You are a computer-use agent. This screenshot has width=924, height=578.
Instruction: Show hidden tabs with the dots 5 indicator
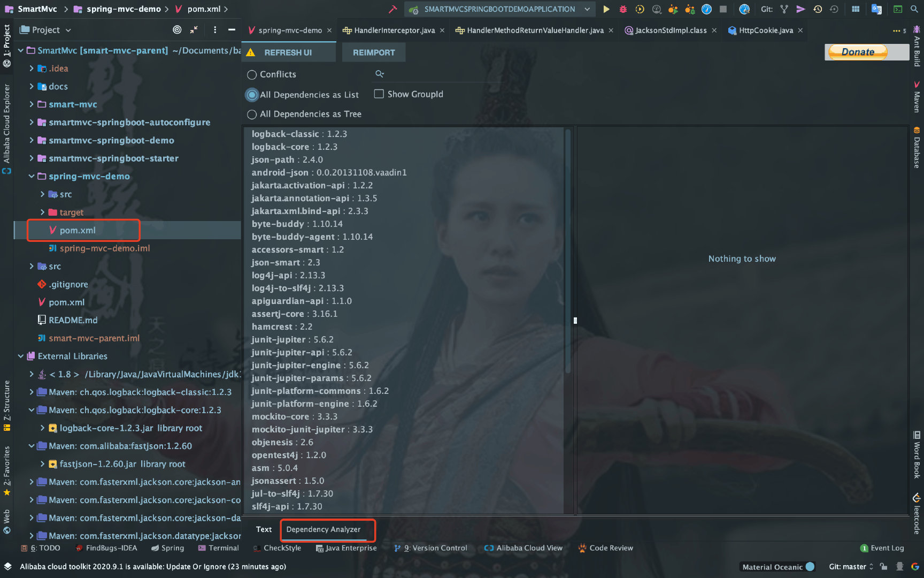pos(899,31)
